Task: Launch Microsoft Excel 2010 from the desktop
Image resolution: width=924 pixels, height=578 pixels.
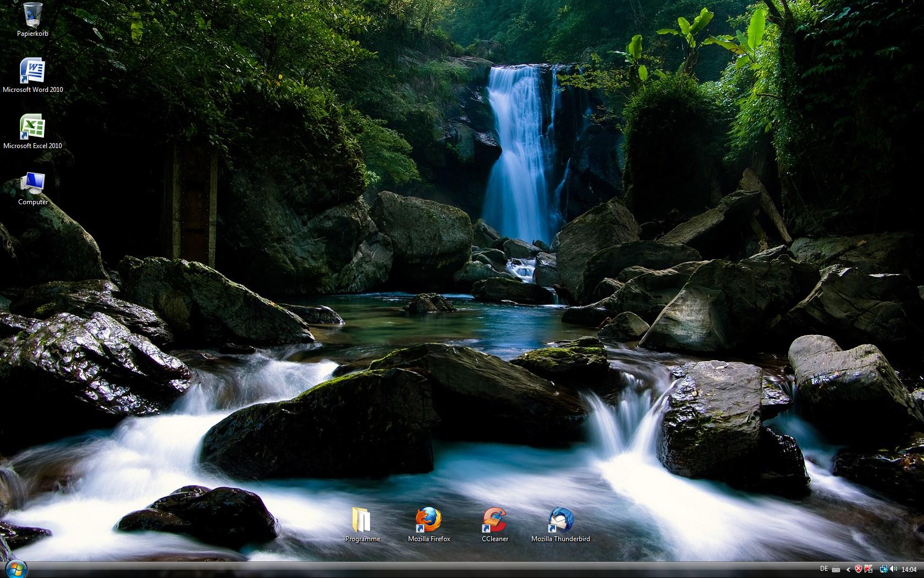Action: [31, 127]
